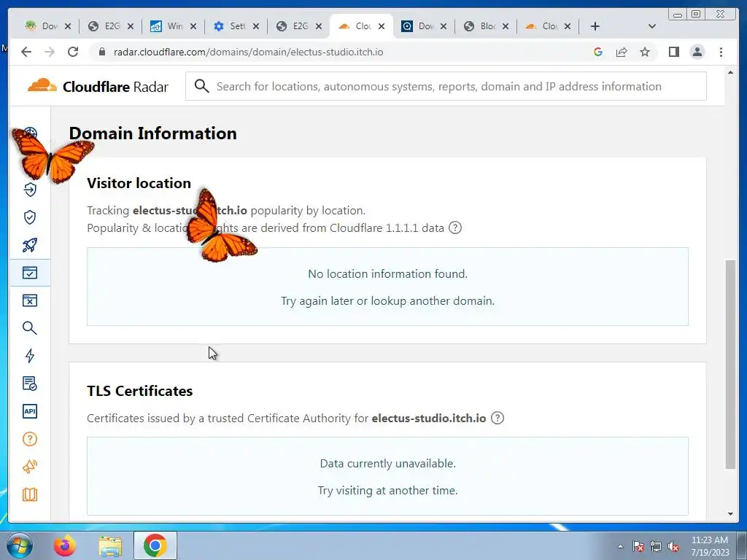This screenshot has height=560, width=747.
Task: Open the megaphone announcements sidebar icon
Action: [x=29, y=467]
